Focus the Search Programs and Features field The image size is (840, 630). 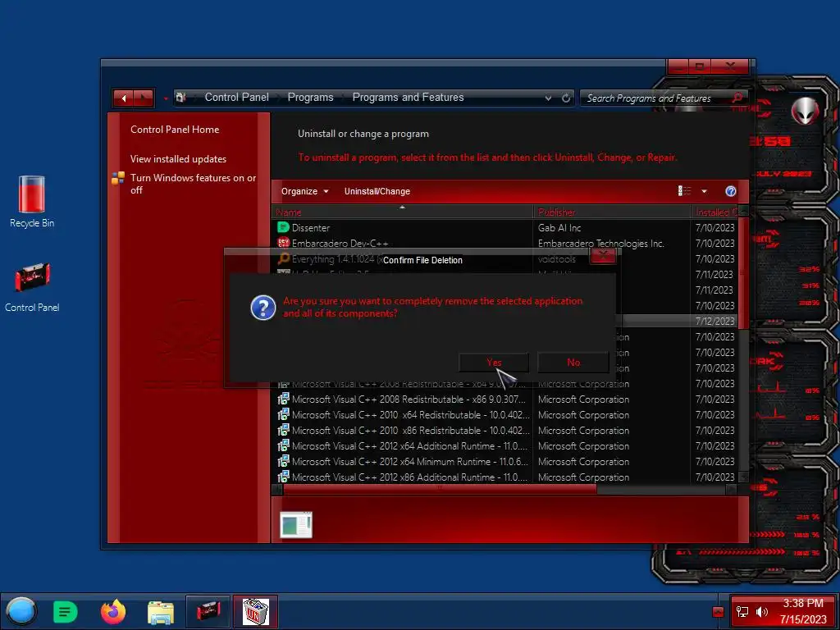pos(656,98)
